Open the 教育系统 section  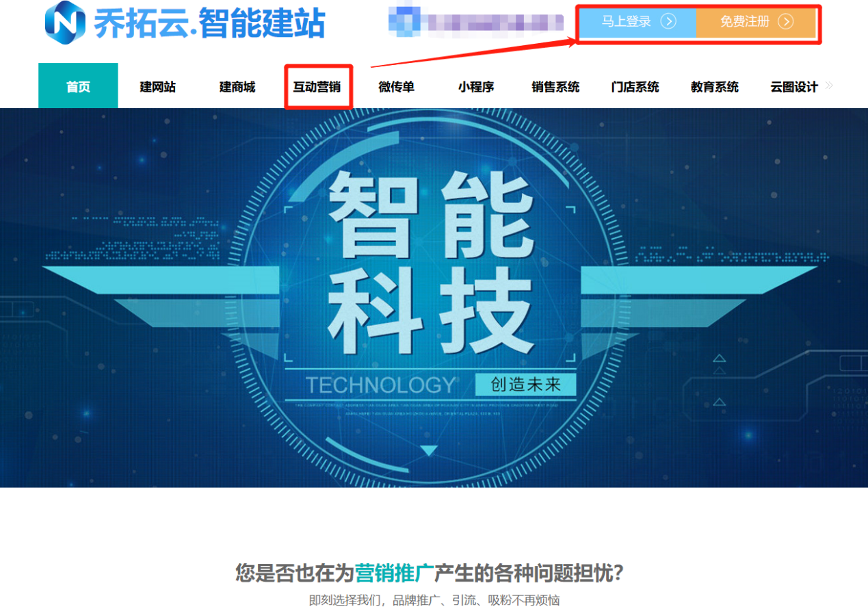[713, 85]
